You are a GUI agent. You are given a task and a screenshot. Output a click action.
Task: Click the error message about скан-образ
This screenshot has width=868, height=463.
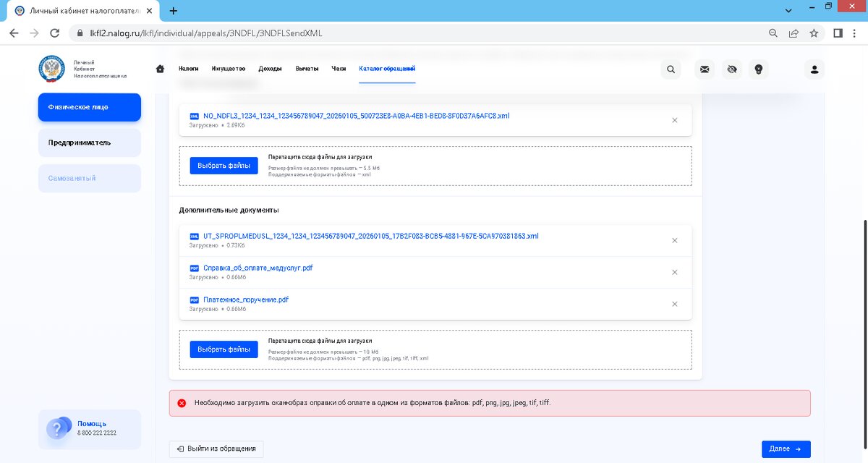point(373,403)
